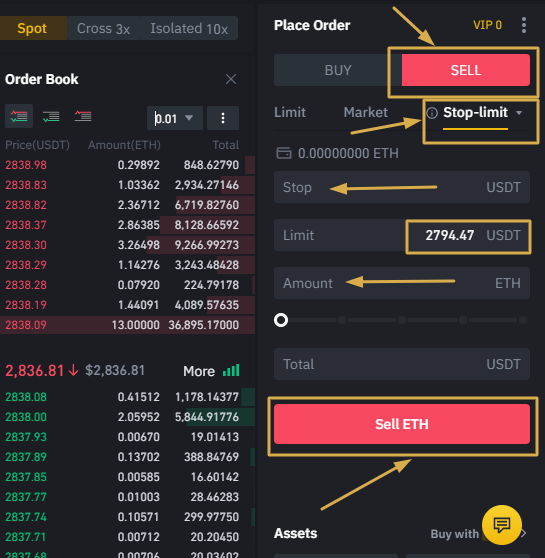Click the Total column header

coord(226,145)
